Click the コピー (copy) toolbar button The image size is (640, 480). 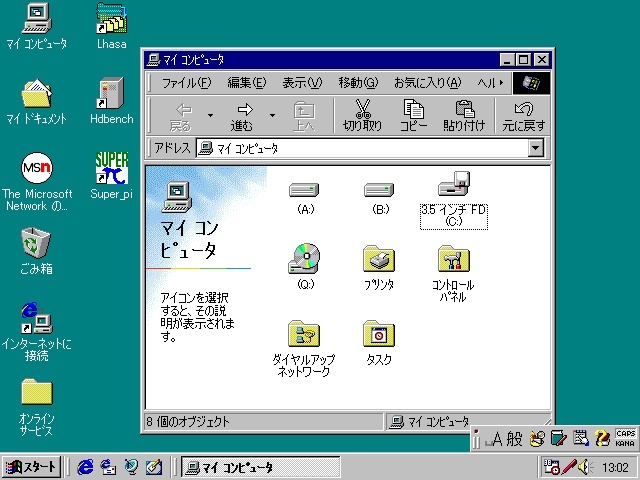click(x=413, y=116)
